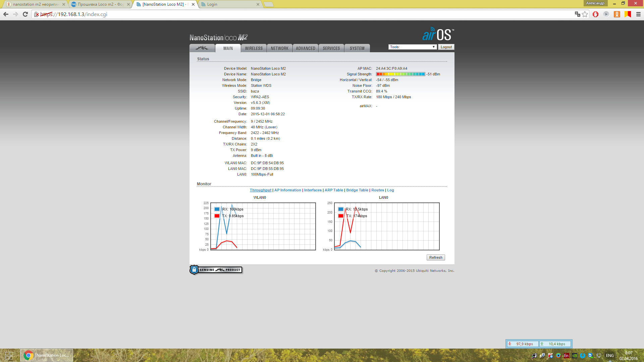Open the Interfaces link
Screen dimensions: 644x362
pyautogui.click(x=313, y=190)
